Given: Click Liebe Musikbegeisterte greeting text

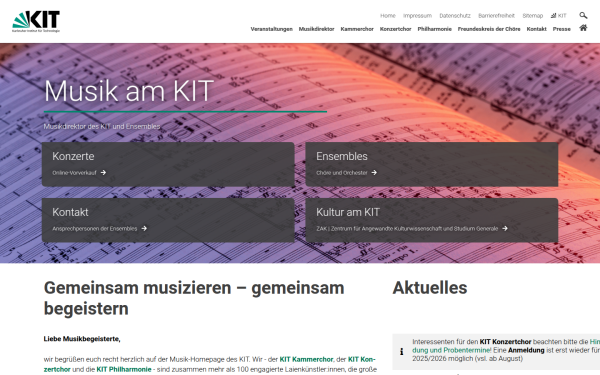Looking at the screenshot, I should pos(82,339).
